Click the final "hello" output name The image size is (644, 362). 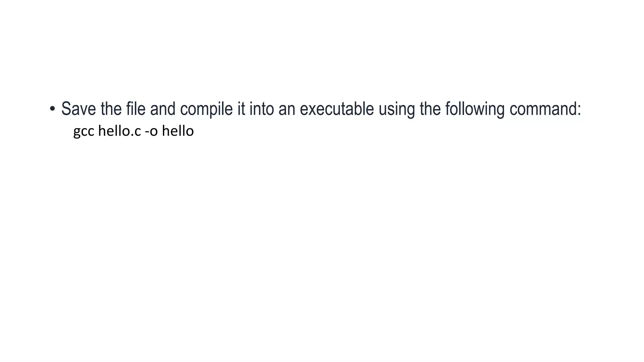tap(178, 131)
